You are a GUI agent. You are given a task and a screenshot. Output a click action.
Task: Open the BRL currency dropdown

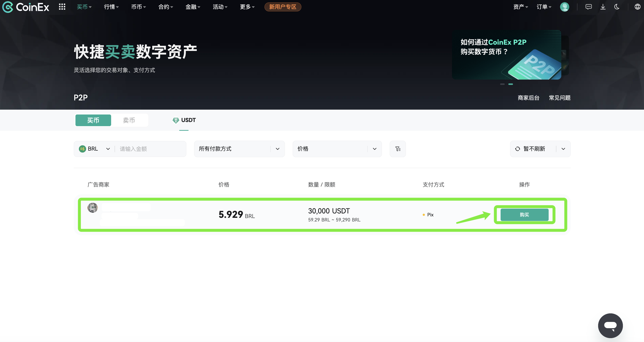tap(94, 149)
